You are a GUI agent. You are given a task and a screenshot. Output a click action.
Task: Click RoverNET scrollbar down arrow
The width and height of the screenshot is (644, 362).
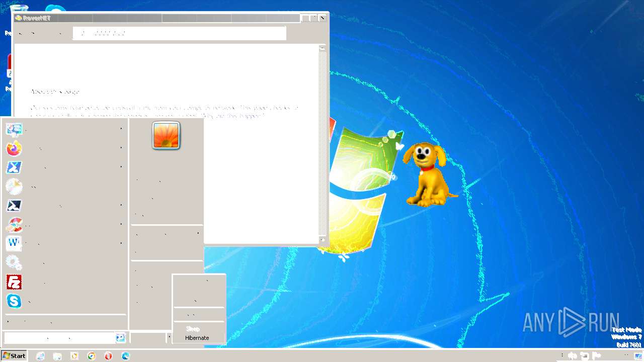[323, 240]
